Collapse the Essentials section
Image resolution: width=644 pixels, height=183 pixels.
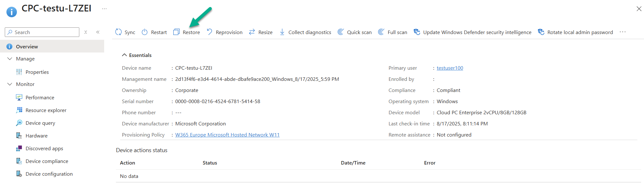[x=125, y=55]
